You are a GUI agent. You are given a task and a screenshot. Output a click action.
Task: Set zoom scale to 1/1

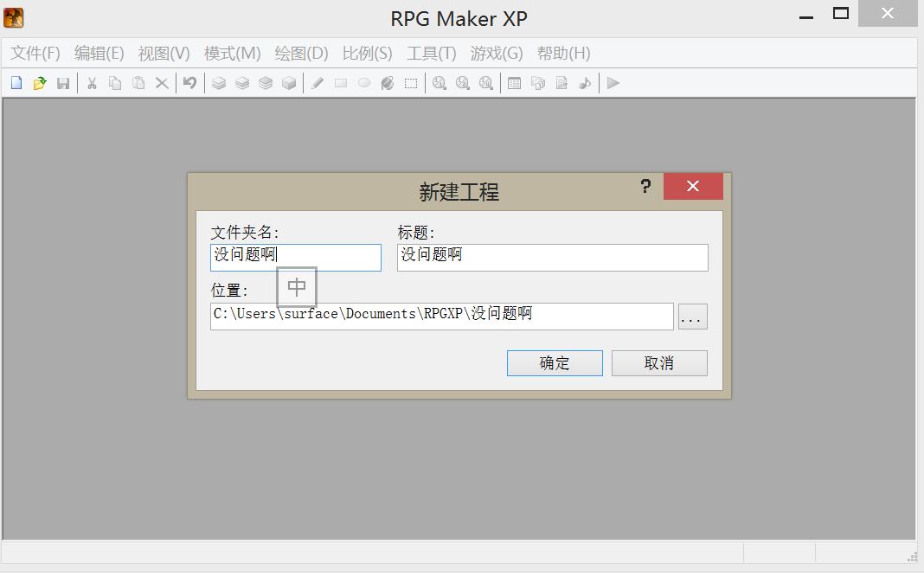[439, 83]
